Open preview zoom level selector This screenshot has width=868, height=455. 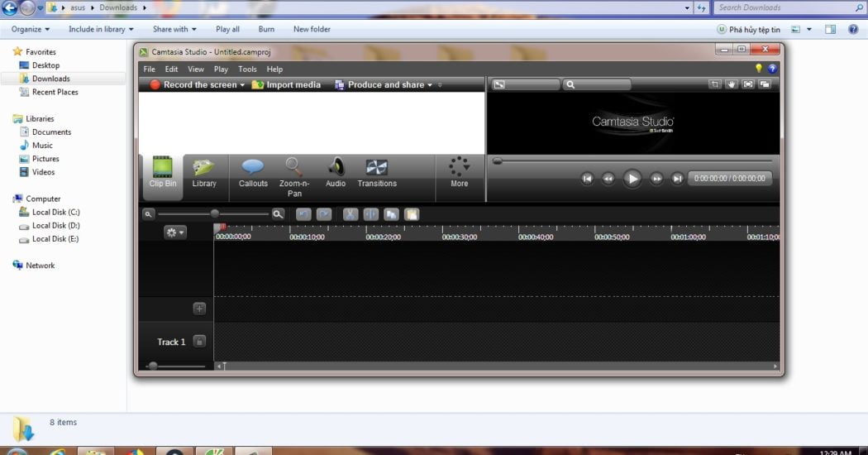(x=597, y=84)
